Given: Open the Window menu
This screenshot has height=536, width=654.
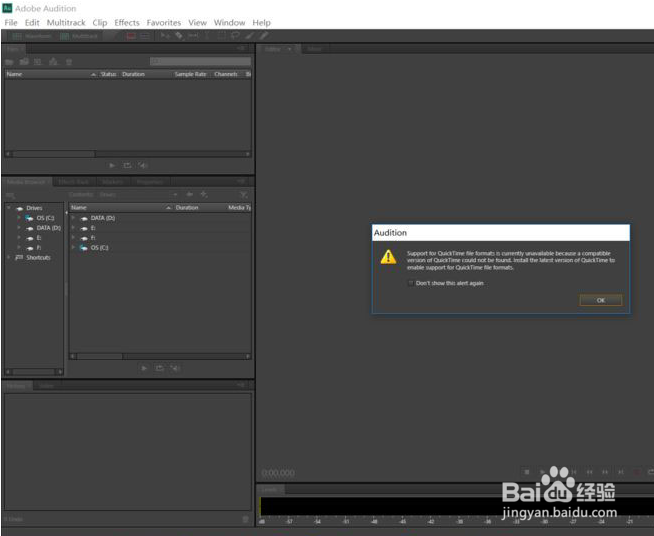Looking at the screenshot, I should (229, 23).
